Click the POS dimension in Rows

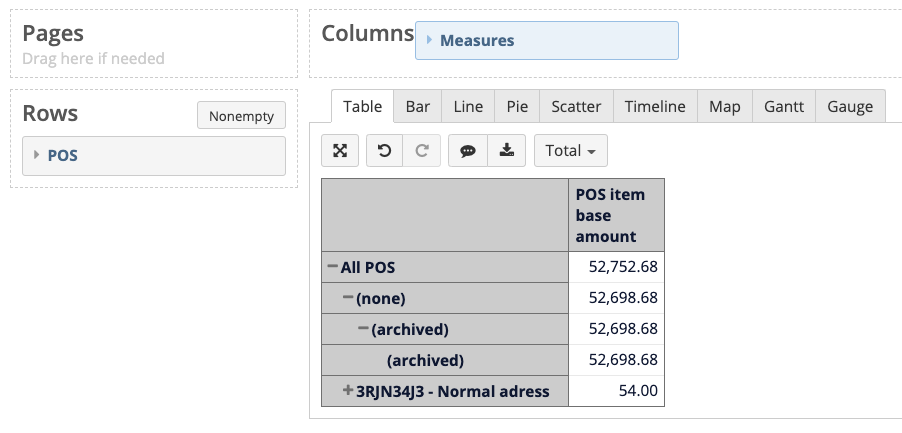point(63,156)
